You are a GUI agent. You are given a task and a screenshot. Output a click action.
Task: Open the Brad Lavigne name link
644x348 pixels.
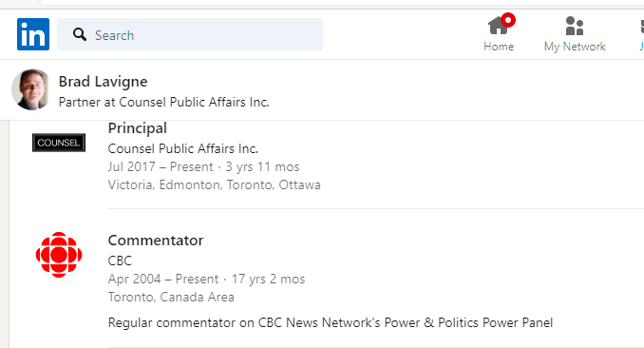pyautogui.click(x=104, y=82)
